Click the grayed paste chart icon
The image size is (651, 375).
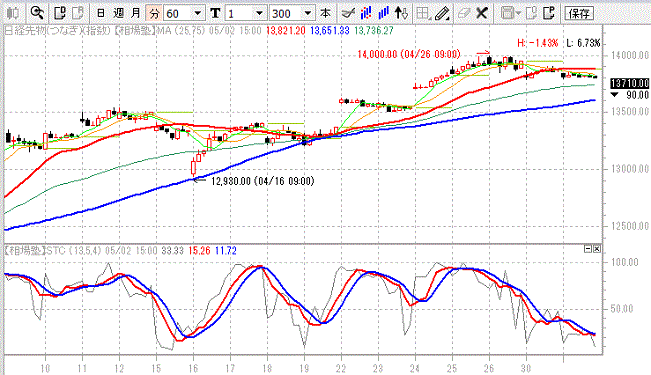click(78, 13)
